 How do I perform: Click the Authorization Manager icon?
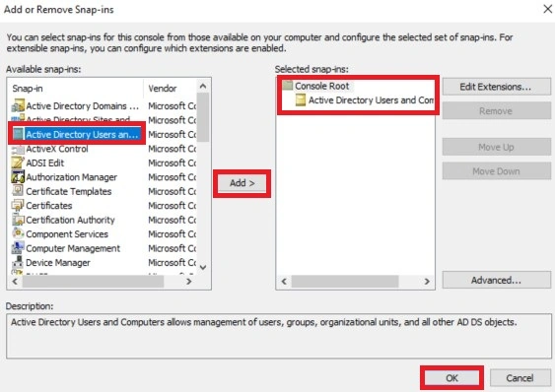pyautogui.click(x=18, y=177)
